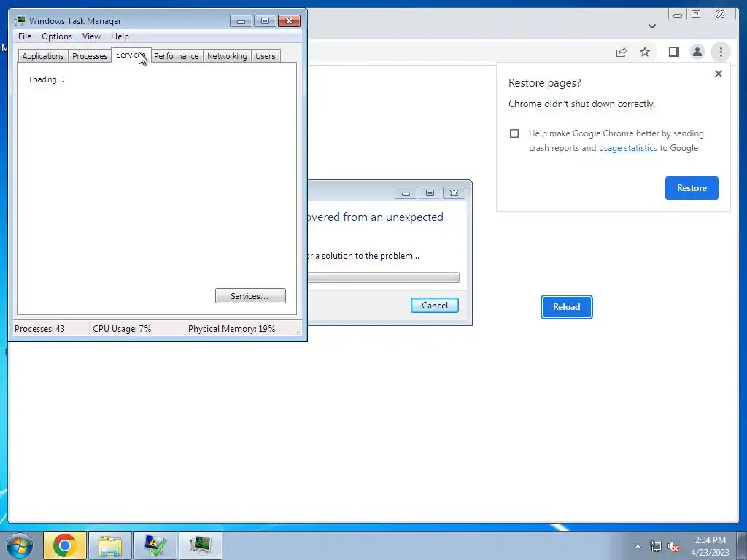Image resolution: width=747 pixels, height=560 pixels.
Task: Cancel the problem solution search dialog
Action: tap(435, 306)
